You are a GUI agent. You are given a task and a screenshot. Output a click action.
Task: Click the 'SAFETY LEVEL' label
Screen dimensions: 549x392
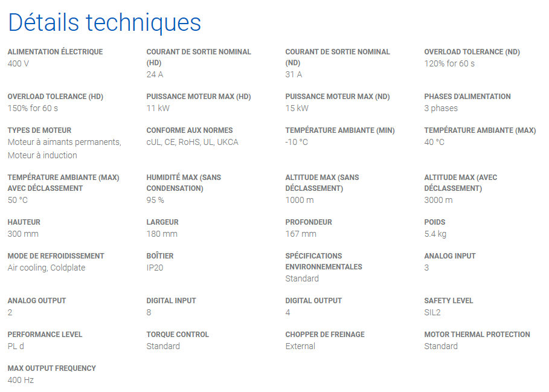pos(449,301)
